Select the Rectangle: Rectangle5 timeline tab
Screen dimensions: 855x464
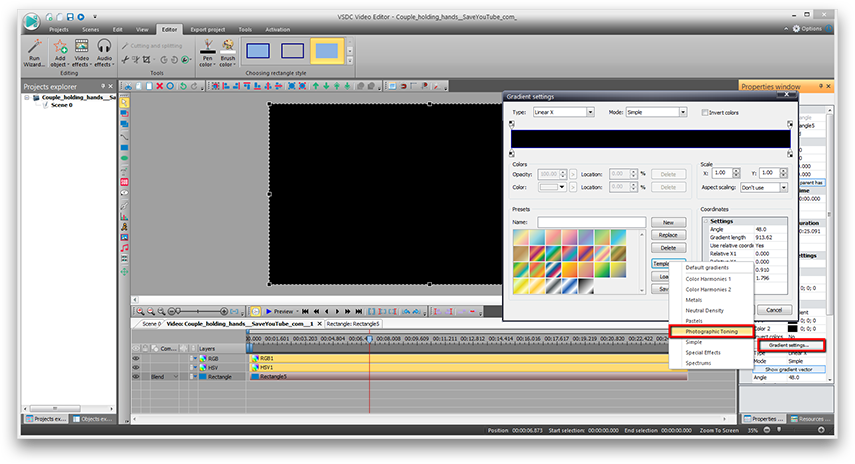coord(352,324)
